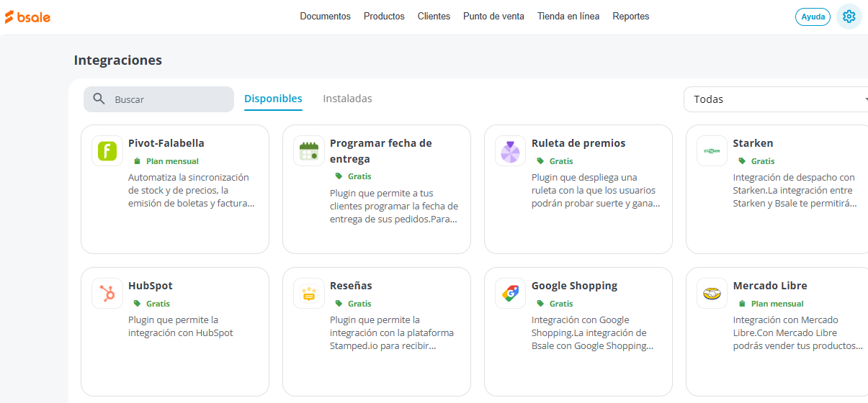Image resolution: width=868 pixels, height=403 pixels.
Task: Click the Bsale logo
Action: coord(27,17)
